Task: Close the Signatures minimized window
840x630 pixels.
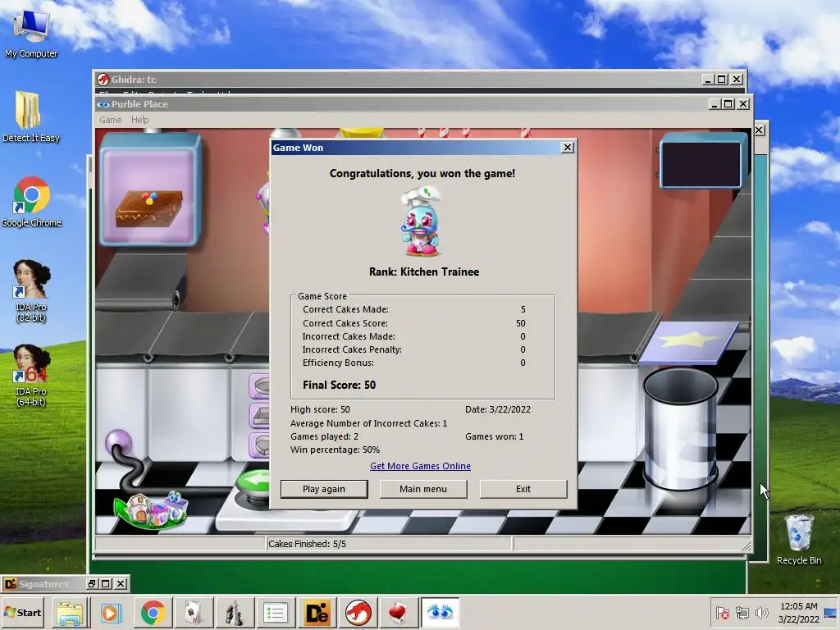Action: pos(121,584)
